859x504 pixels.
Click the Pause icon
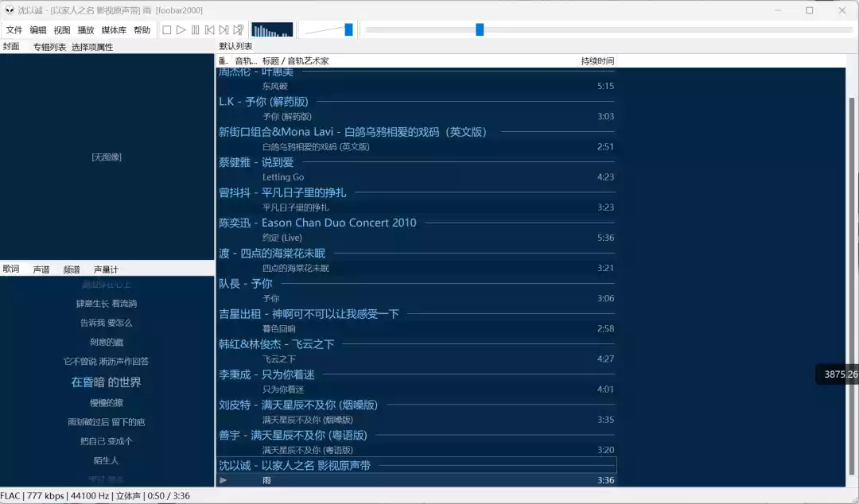(196, 29)
